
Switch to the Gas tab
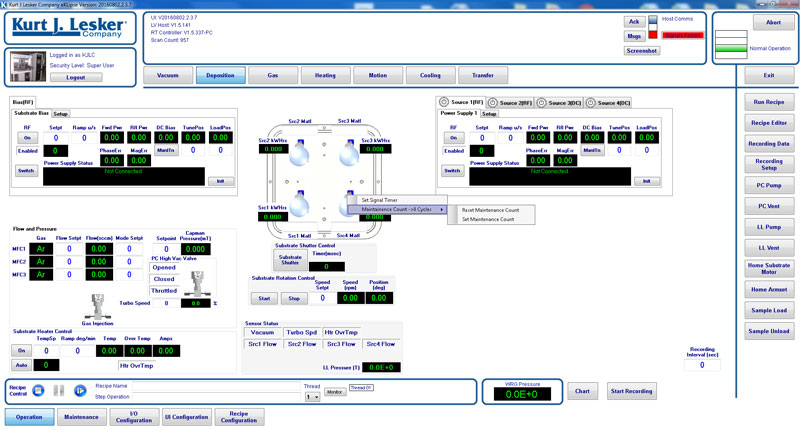[x=273, y=75]
